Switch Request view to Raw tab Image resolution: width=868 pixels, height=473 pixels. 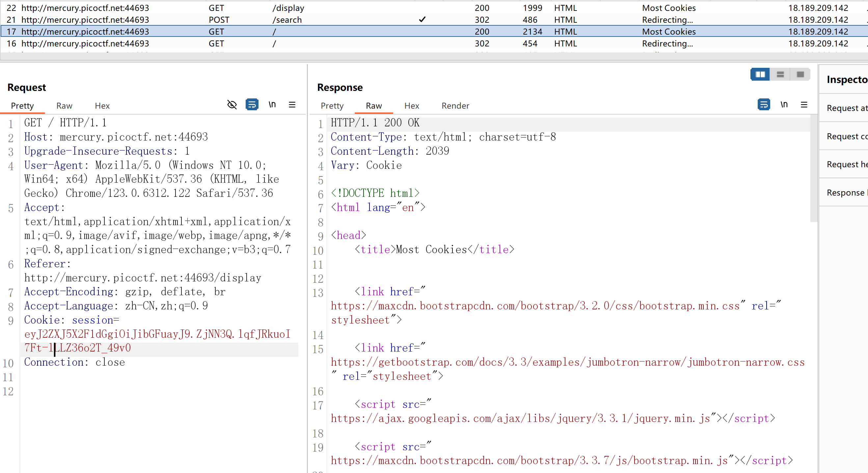click(64, 106)
